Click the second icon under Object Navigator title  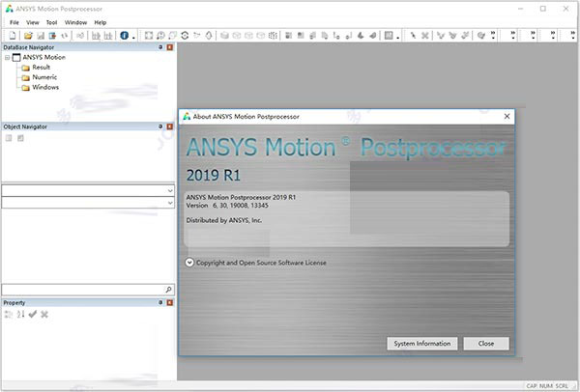20,138
